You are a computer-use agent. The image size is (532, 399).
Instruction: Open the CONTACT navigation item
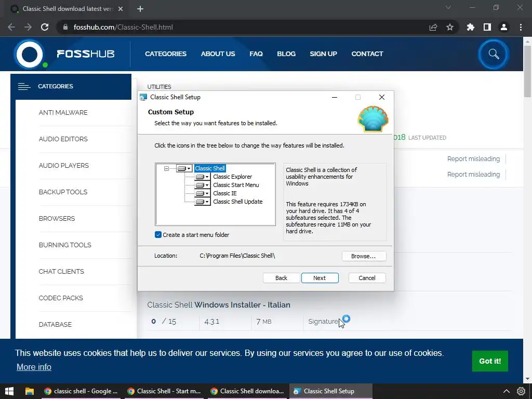pos(367,54)
